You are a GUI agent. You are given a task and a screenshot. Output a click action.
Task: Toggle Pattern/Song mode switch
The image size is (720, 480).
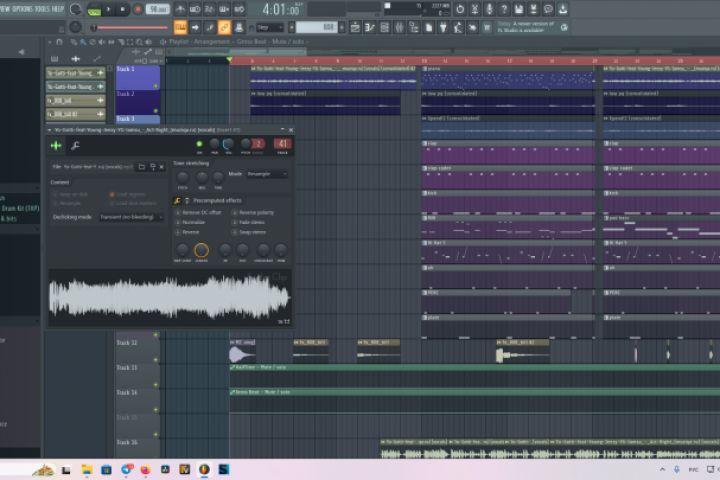pyautogui.click(x=94, y=9)
